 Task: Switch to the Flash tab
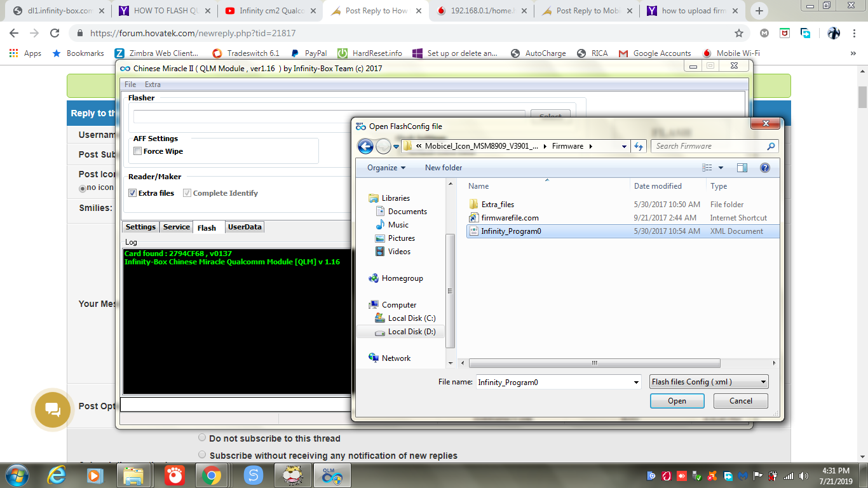(207, 227)
